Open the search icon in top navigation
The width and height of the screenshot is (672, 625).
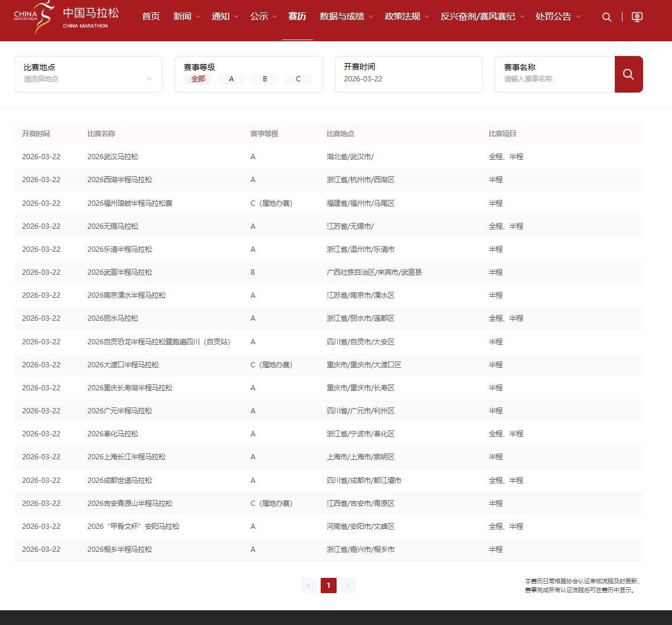click(607, 17)
